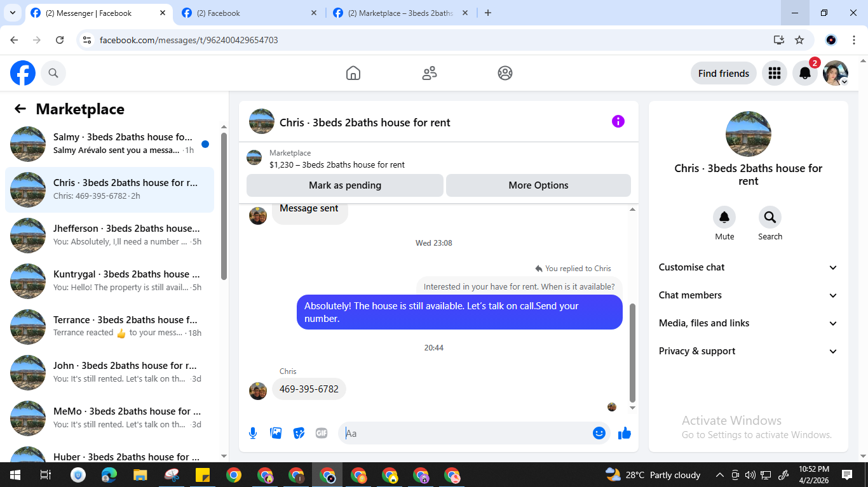868x487 pixels.
Task: Expand Privacy & support section
Action: [x=748, y=351]
